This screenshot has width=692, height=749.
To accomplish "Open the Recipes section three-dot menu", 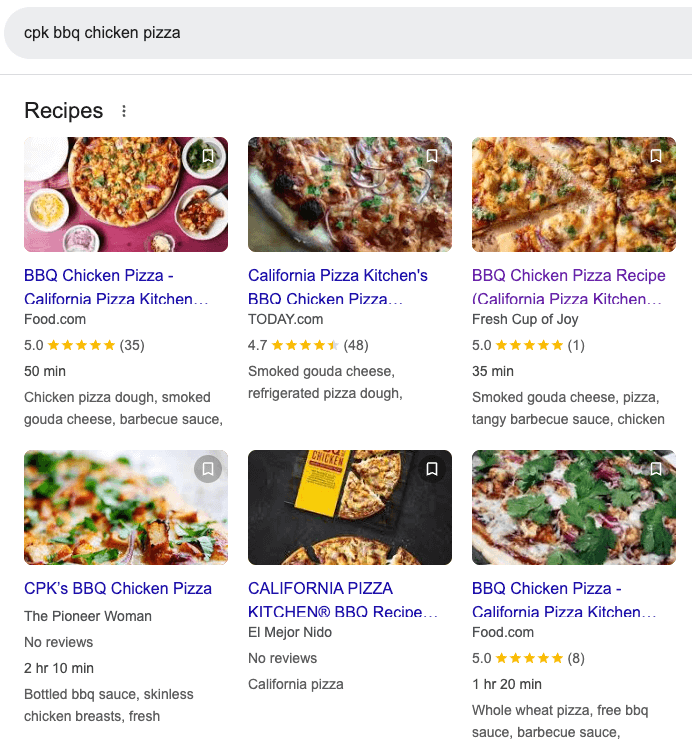I will (x=124, y=111).
